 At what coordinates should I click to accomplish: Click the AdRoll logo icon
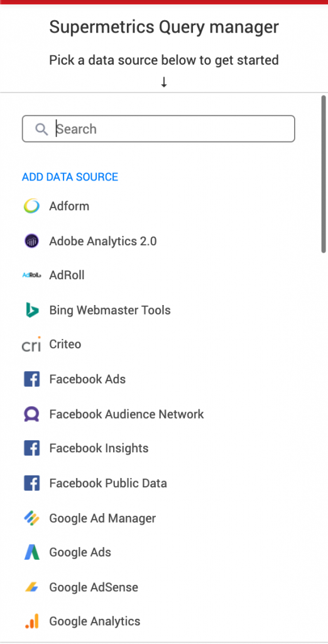pyautogui.click(x=31, y=275)
